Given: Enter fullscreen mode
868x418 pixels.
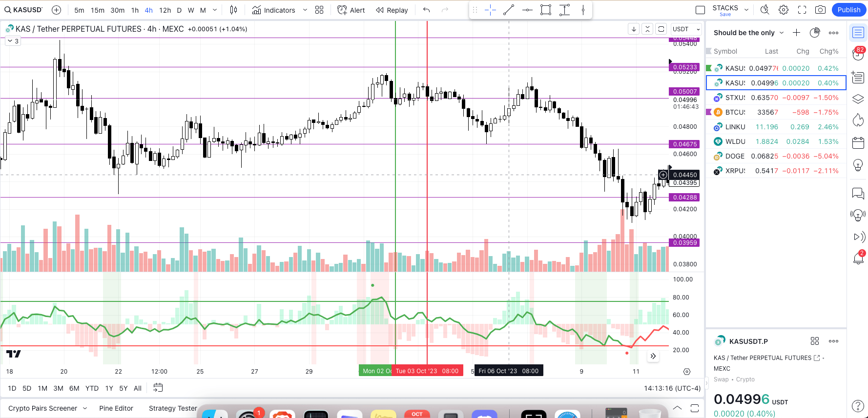Looking at the screenshot, I should pyautogui.click(x=802, y=10).
